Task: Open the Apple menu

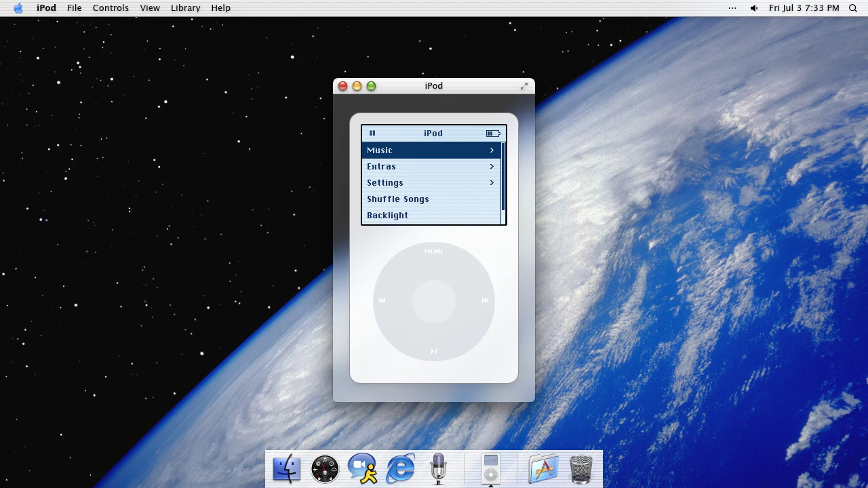Action: click(x=18, y=8)
